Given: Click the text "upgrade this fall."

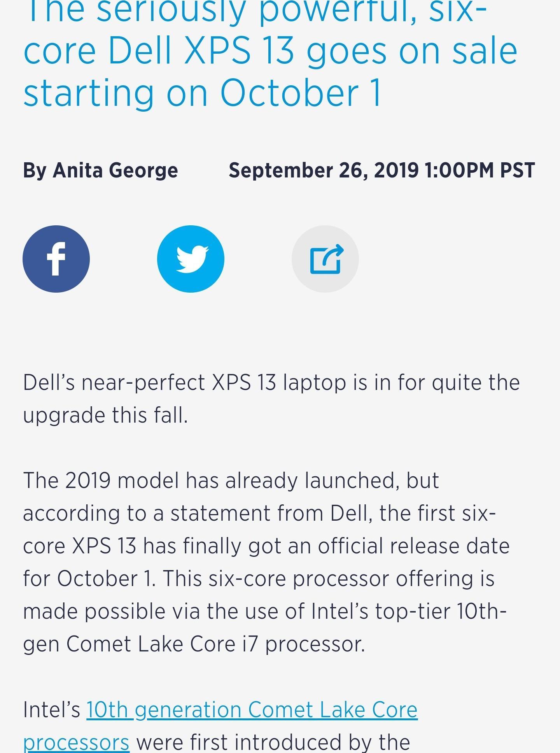Looking at the screenshot, I should [x=105, y=415].
